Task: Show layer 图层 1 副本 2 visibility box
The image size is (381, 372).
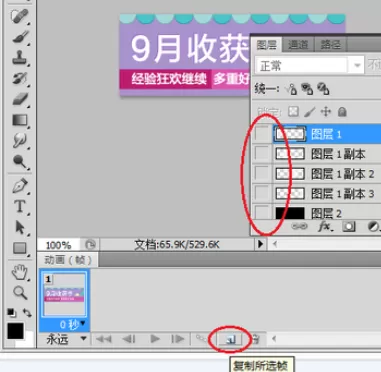Action: pos(262,173)
